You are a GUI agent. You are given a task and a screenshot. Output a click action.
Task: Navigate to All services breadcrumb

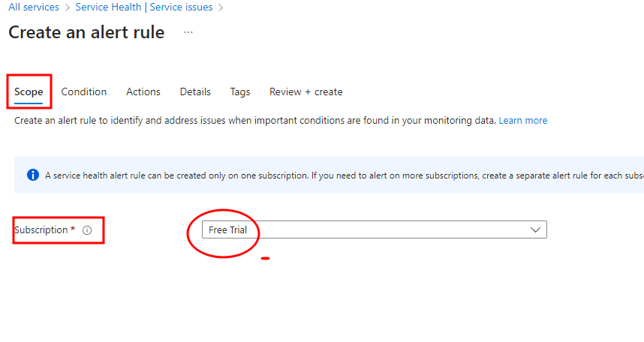coord(33,7)
